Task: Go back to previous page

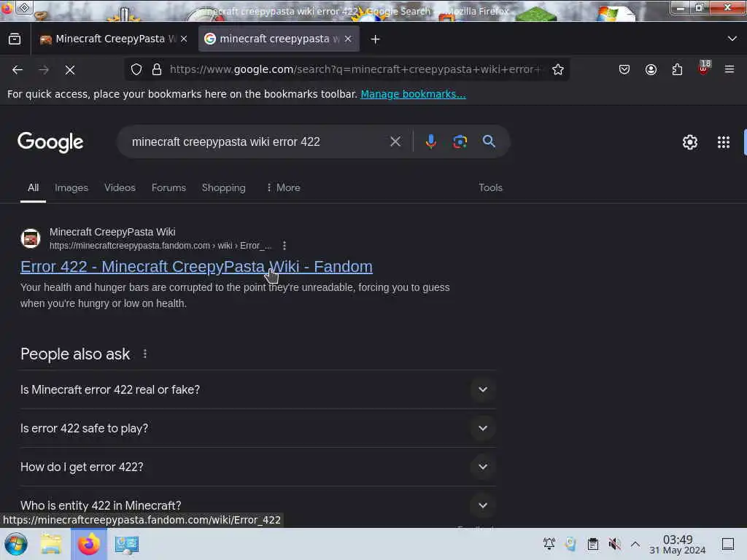Action: point(18,70)
